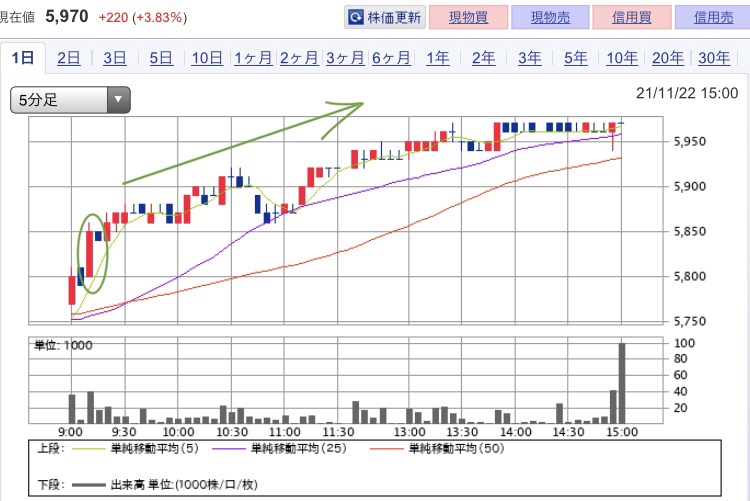Image resolution: width=750 pixels, height=501 pixels.
Task: Show the 5年 chart
Action: click(x=575, y=58)
